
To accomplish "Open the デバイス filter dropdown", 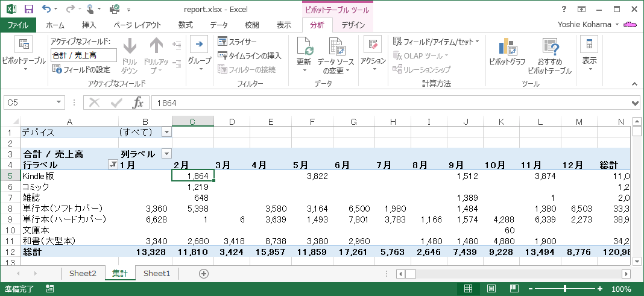I will pyautogui.click(x=166, y=132).
